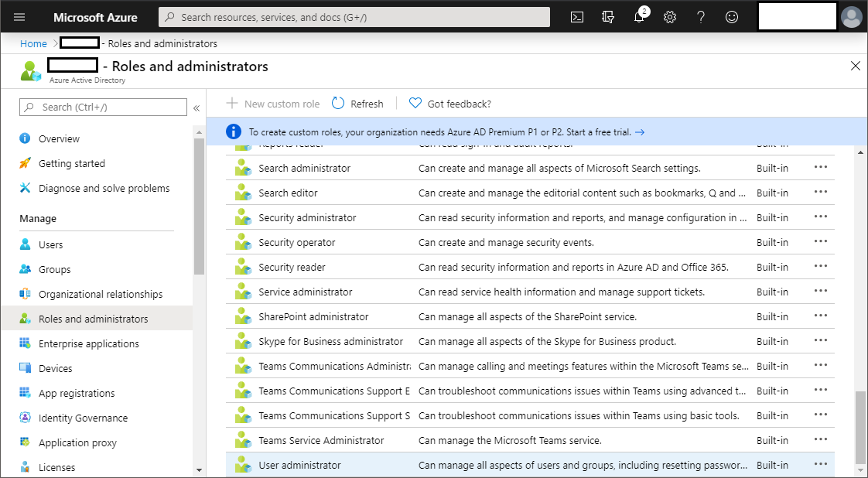The image size is (868, 478).
Task: Open more options for SharePoint administrator
Action: pyautogui.click(x=820, y=316)
